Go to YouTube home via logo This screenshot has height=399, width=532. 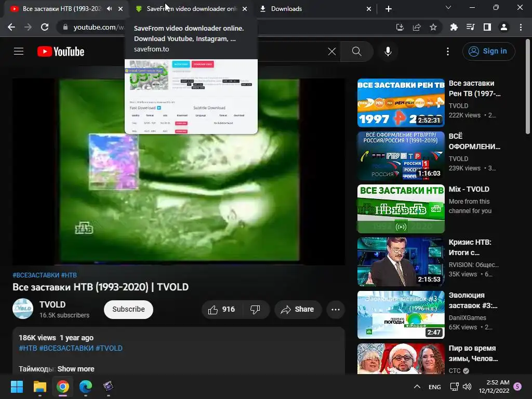(x=61, y=51)
